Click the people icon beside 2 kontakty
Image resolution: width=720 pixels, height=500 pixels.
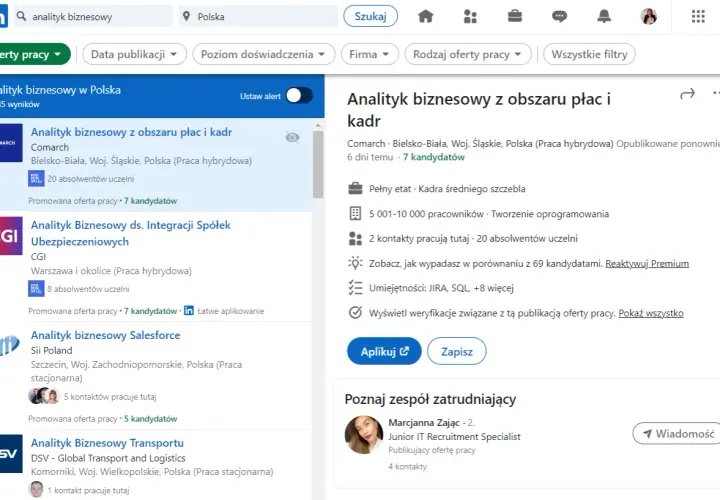coord(355,238)
